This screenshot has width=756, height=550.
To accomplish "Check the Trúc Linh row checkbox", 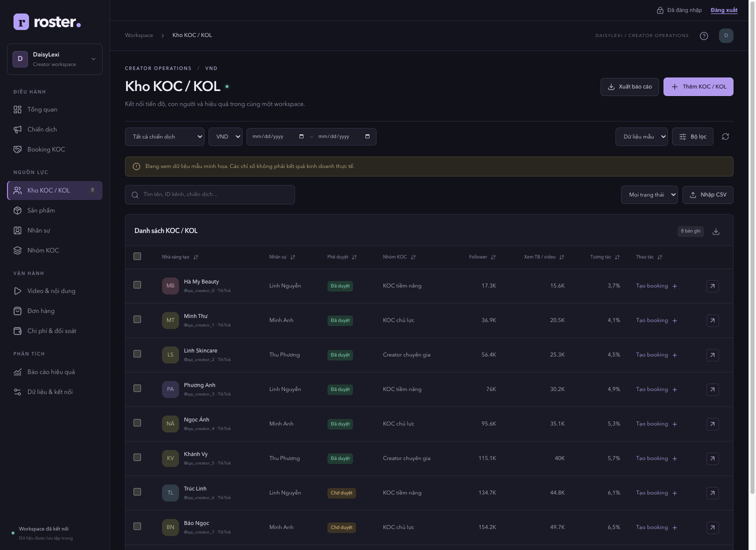I will (x=137, y=492).
